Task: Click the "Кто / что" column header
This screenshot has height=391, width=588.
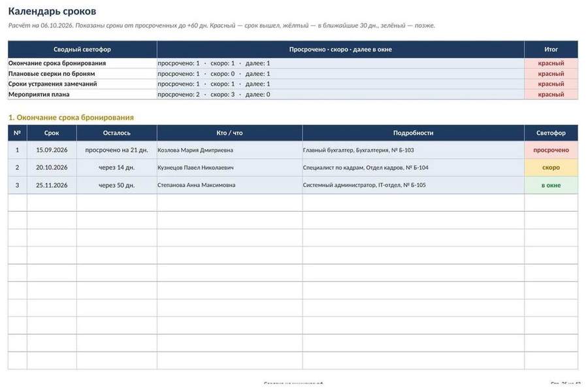Action: click(x=229, y=133)
